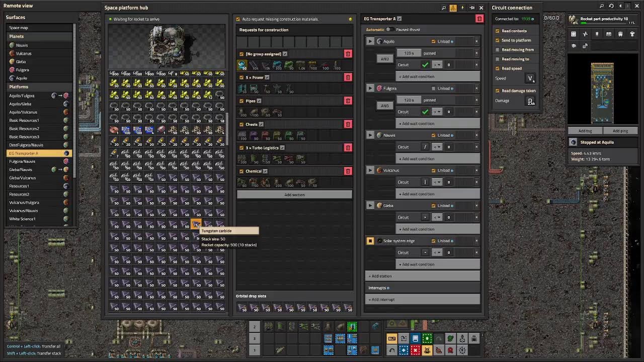Delete the EG Transporter A platform with trash icon
The height and width of the screenshot is (362, 644).
[x=479, y=19]
